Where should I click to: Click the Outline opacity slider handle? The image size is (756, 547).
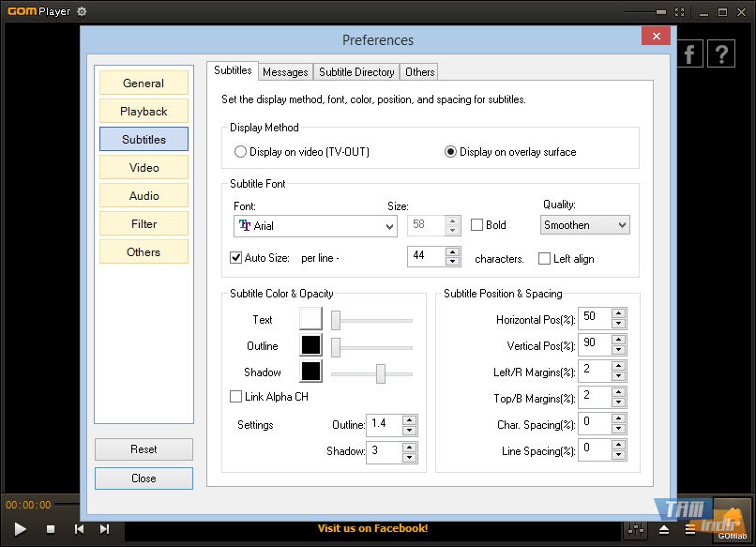tap(336, 347)
